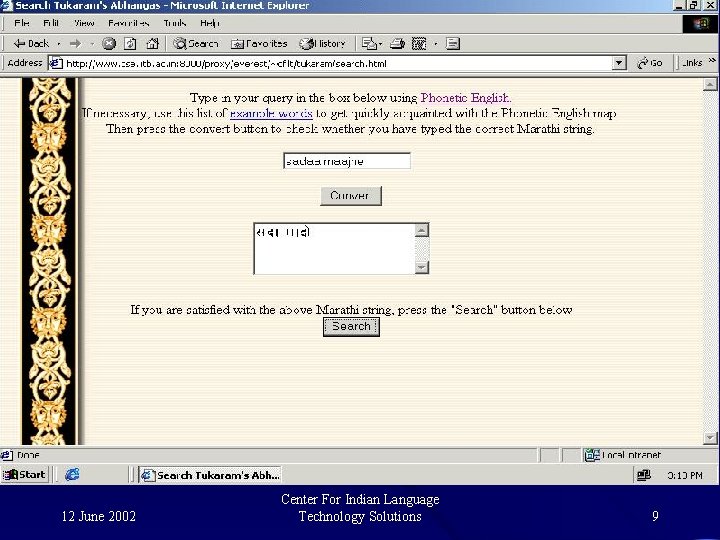Screen dimensions: 720x540
Task: Launch Internet Explorer from quick launch
Action: pyautogui.click(x=72, y=474)
